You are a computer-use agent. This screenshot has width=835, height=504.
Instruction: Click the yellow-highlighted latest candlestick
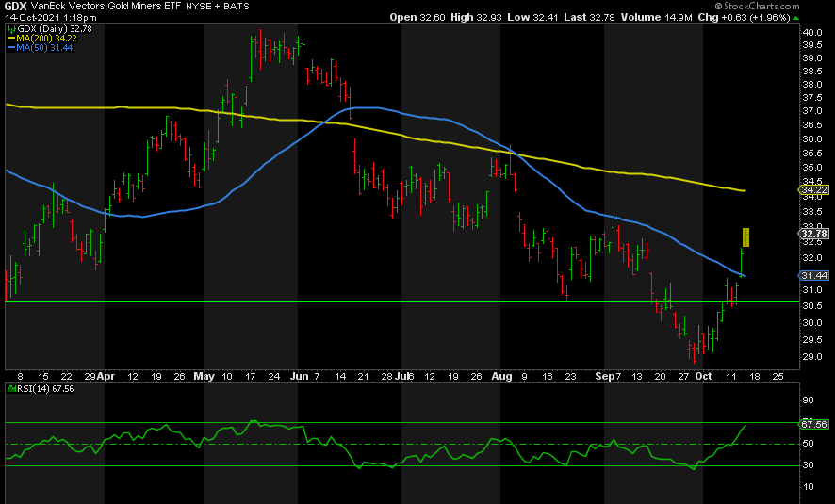point(746,237)
